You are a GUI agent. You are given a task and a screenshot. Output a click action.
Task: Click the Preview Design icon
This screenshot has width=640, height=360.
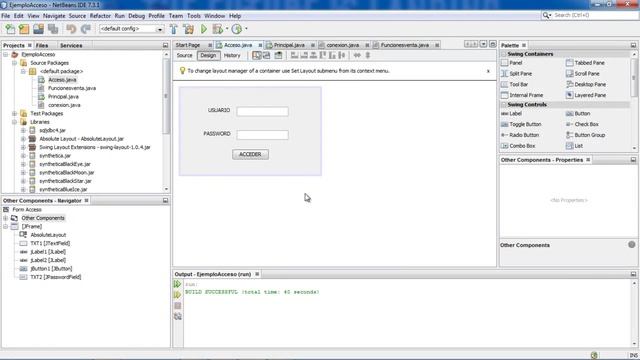click(x=278, y=56)
